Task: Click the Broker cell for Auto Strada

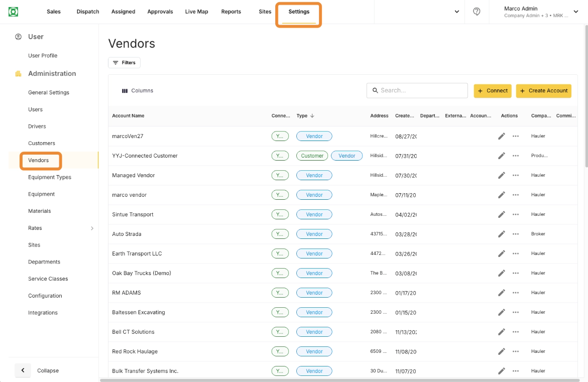Action: tap(538, 234)
